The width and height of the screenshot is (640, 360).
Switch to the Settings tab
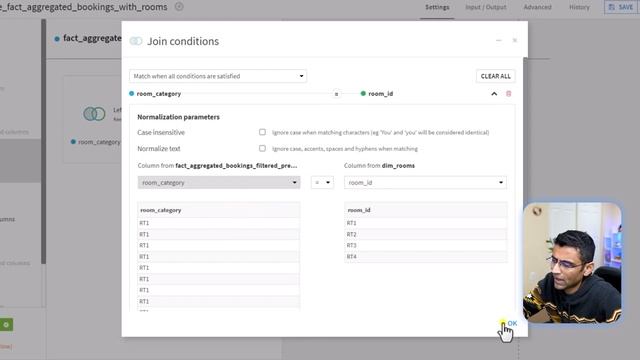coord(437,7)
